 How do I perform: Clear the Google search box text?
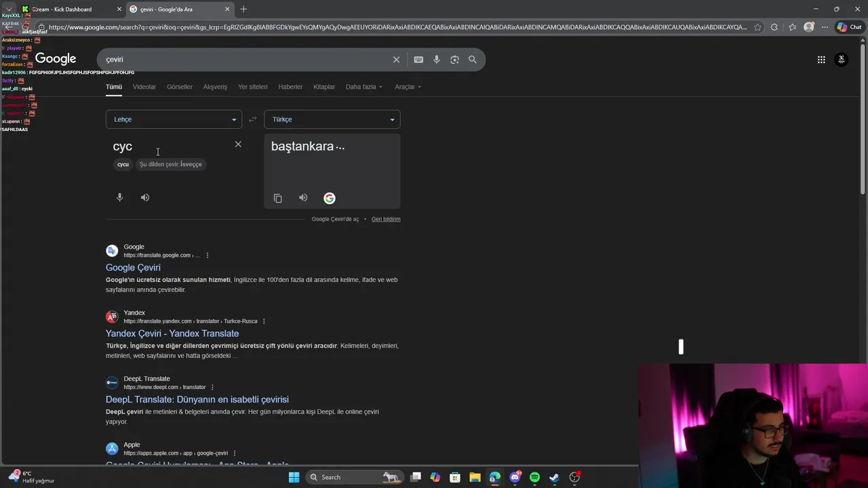click(397, 60)
